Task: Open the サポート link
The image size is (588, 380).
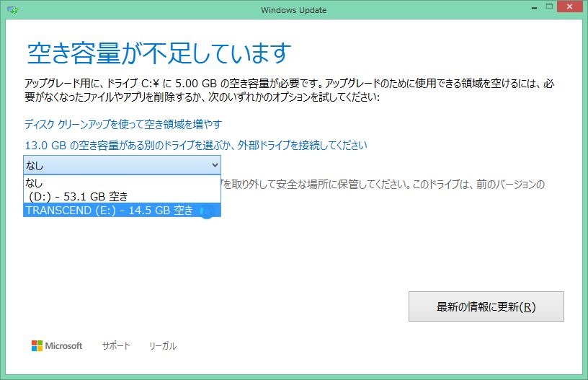Action: (116, 345)
